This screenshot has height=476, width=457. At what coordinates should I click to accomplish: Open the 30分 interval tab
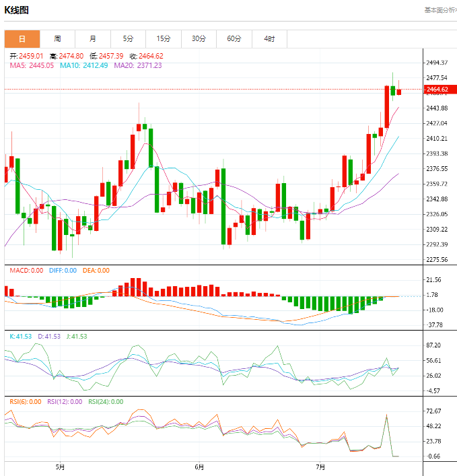point(199,39)
